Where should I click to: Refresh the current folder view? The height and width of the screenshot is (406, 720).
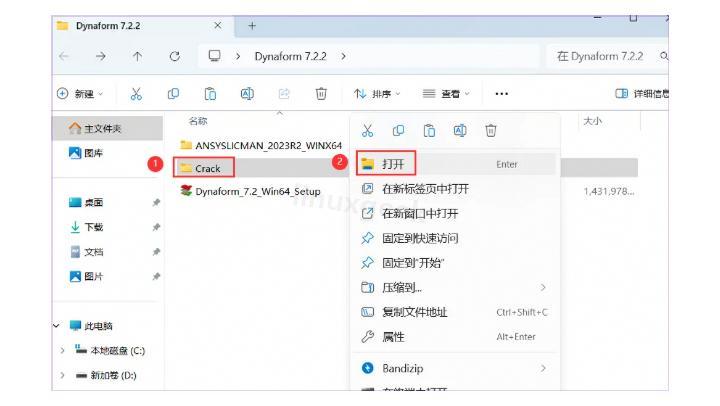pyautogui.click(x=174, y=56)
